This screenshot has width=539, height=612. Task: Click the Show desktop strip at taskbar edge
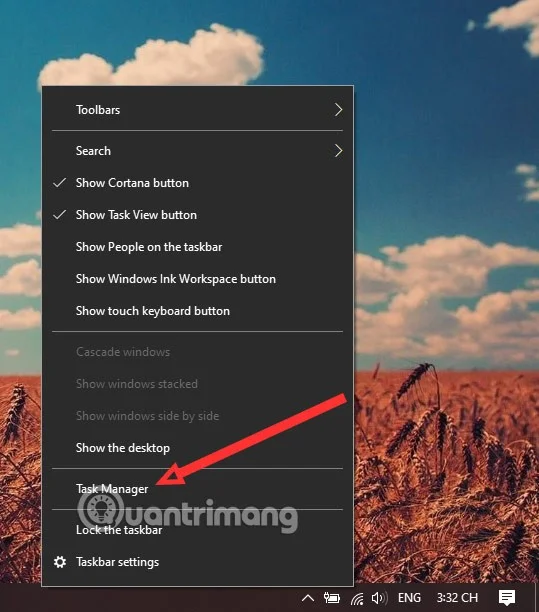click(x=537, y=598)
